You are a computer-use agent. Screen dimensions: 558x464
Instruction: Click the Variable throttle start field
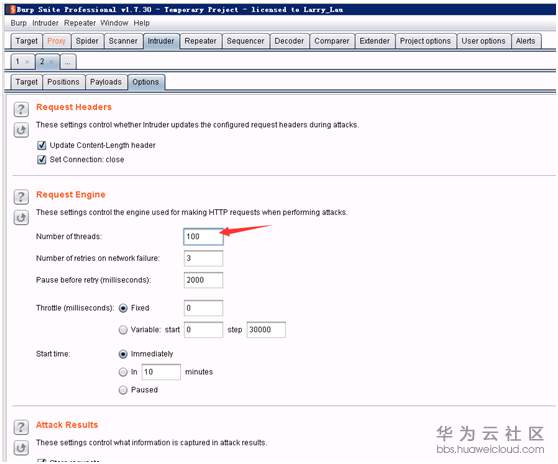pyautogui.click(x=204, y=330)
